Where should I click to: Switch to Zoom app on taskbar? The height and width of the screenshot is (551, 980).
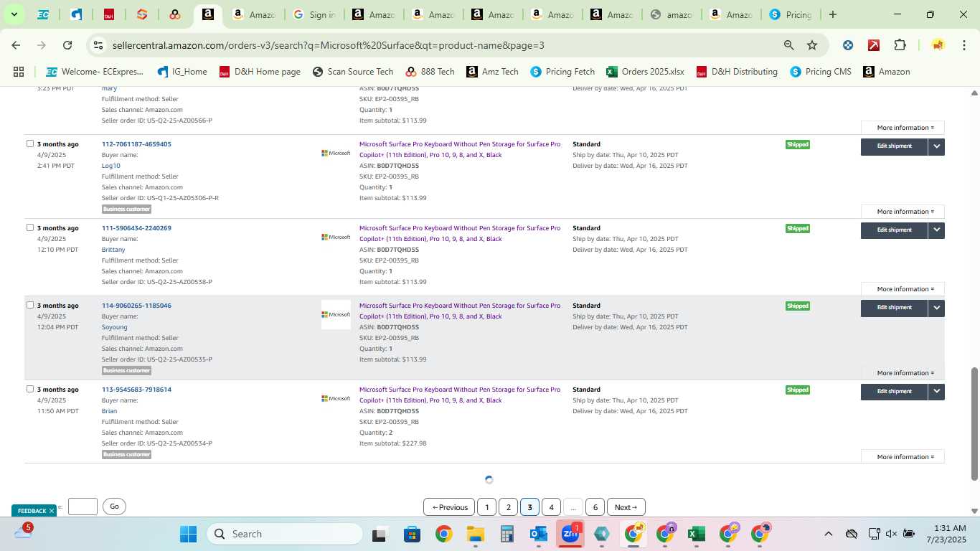tap(570, 534)
